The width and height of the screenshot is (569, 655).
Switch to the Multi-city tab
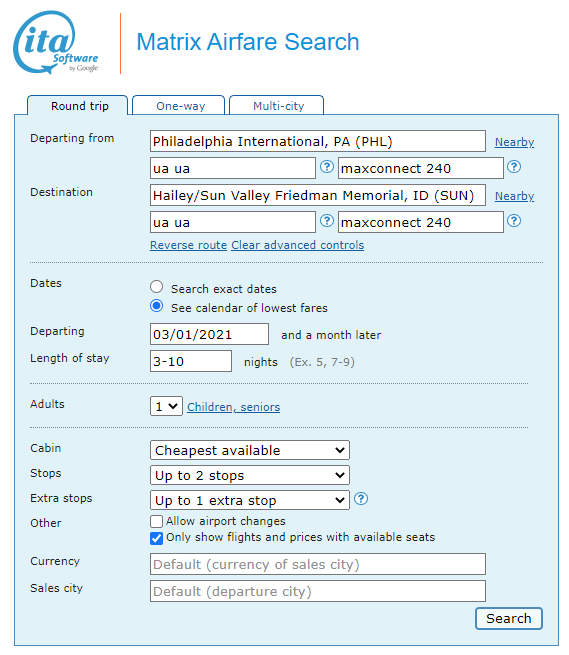click(277, 105)
